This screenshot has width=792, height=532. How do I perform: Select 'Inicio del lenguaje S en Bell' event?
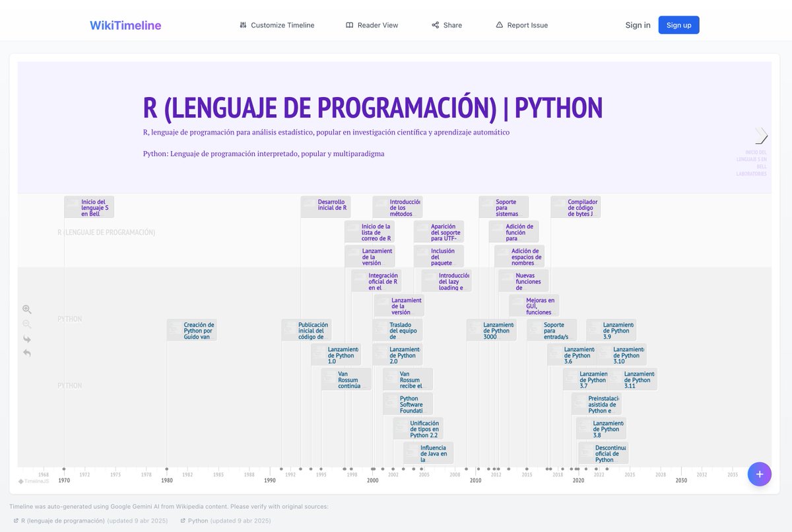(89, 207)
